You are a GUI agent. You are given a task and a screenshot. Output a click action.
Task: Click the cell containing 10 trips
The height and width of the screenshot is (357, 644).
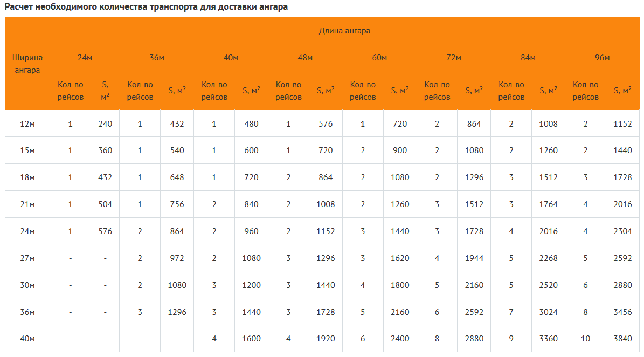(585, 339)
